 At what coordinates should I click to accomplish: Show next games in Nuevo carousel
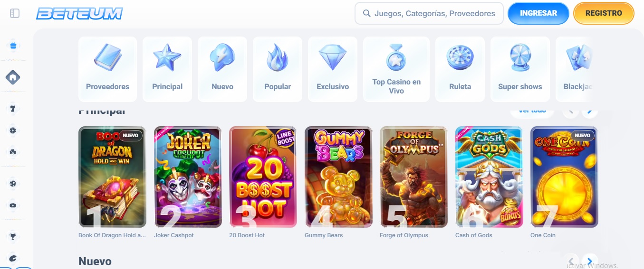590,261
